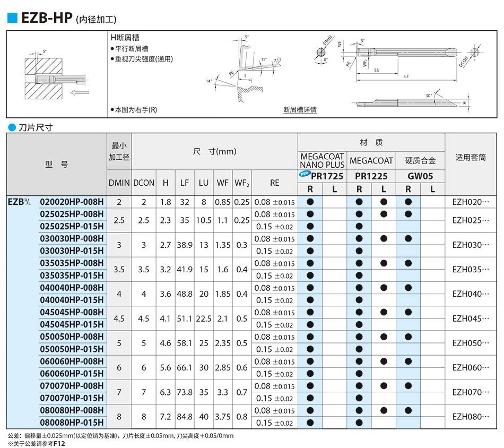The height and width of the screenshot is (448, 504).
Task: Click the 本图为右手(R) note
Action: (134, 110)
